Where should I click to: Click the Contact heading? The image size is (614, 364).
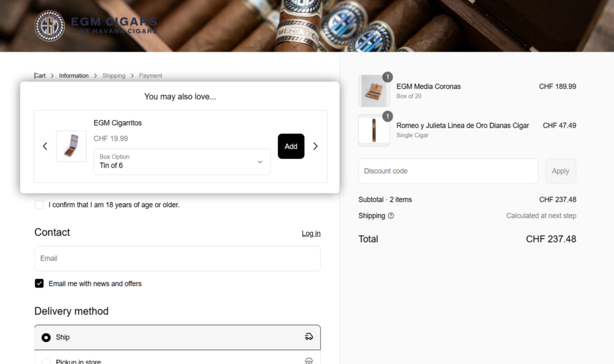point(52,232)
